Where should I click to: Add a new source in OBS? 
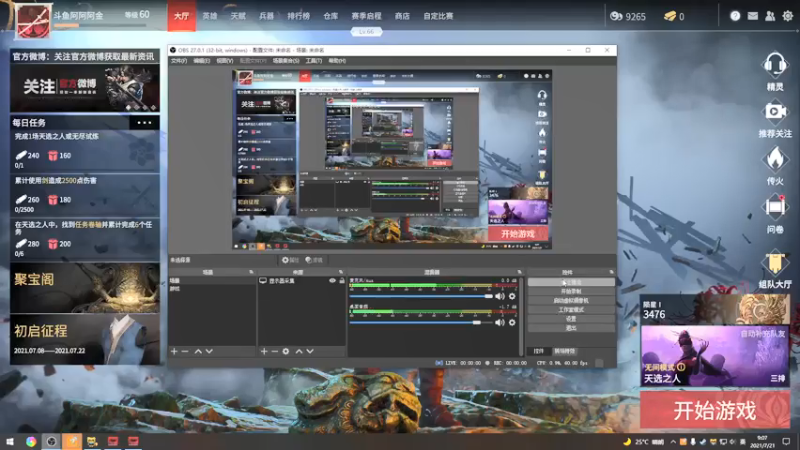pyautogui.click(x=264, y=352)
